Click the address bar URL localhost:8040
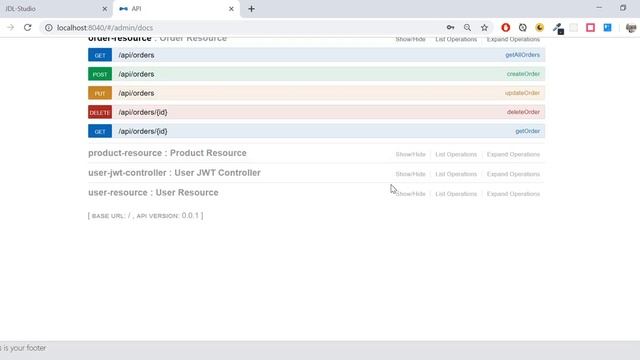 (x=105, y=28)
